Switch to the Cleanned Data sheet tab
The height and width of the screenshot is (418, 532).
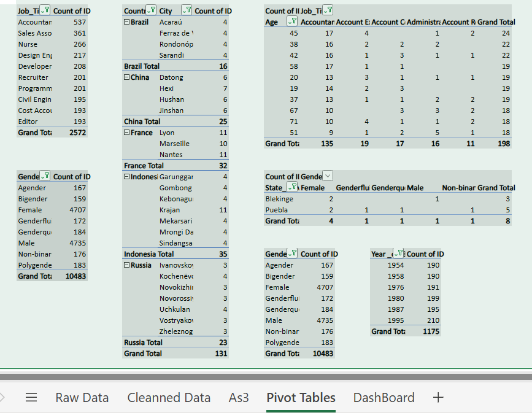tap(169, 398)
